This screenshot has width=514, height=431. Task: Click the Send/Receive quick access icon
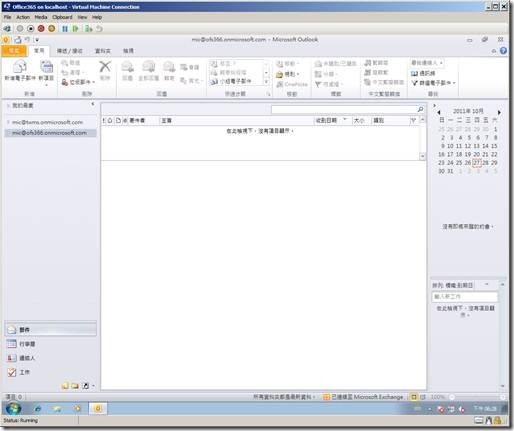(x=18, y=40)
